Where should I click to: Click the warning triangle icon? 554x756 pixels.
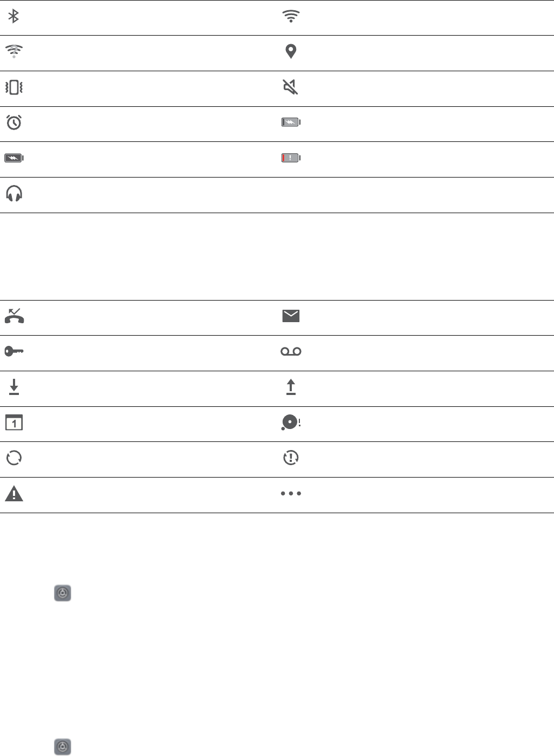click(14, 494)
